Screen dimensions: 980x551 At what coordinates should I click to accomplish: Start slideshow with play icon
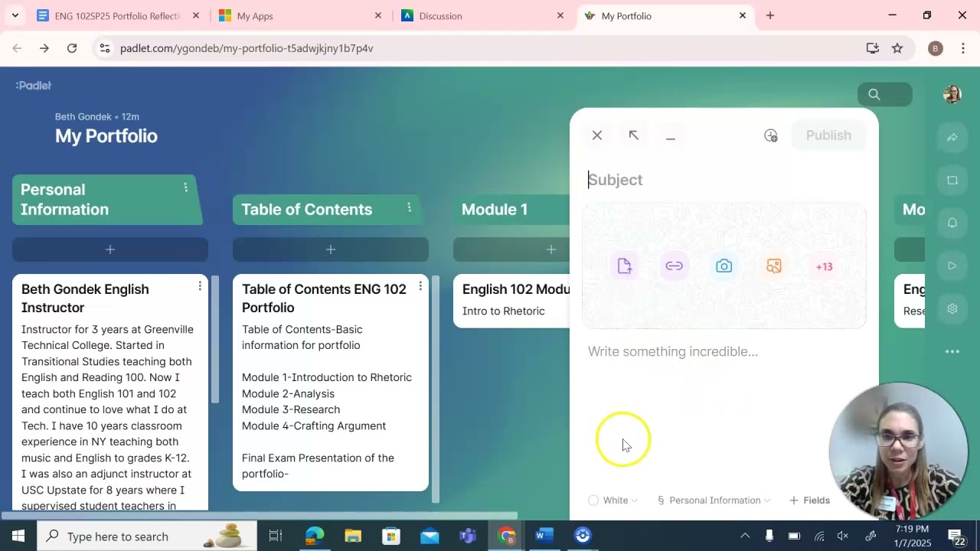click(952, 266)
